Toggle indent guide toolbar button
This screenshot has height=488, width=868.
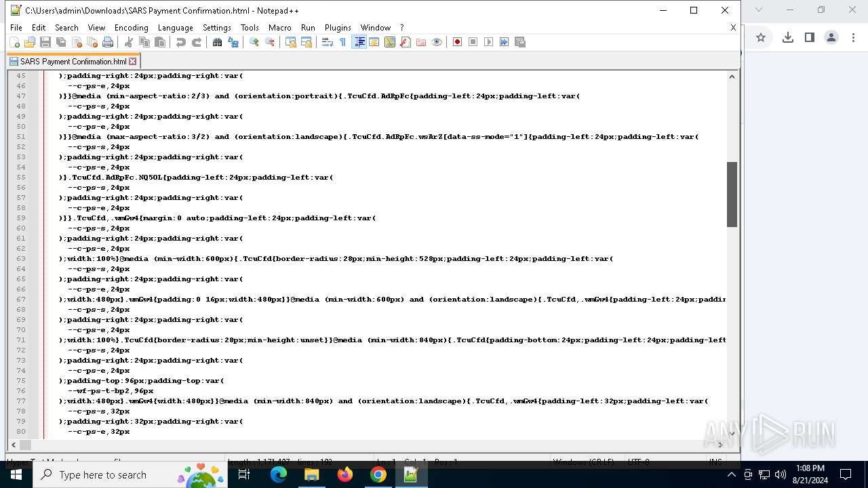(x=359, y=42)
